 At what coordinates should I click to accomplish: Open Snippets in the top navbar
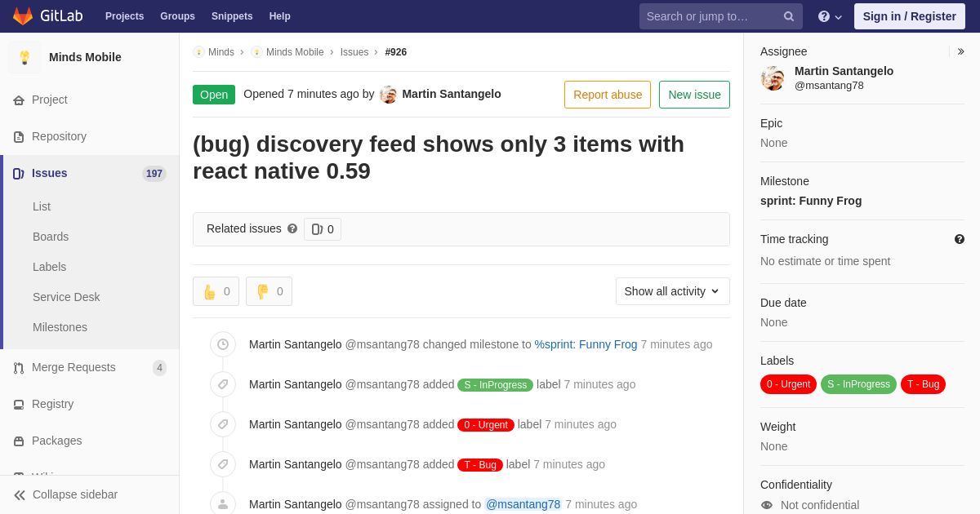click(x=232, y=16)
